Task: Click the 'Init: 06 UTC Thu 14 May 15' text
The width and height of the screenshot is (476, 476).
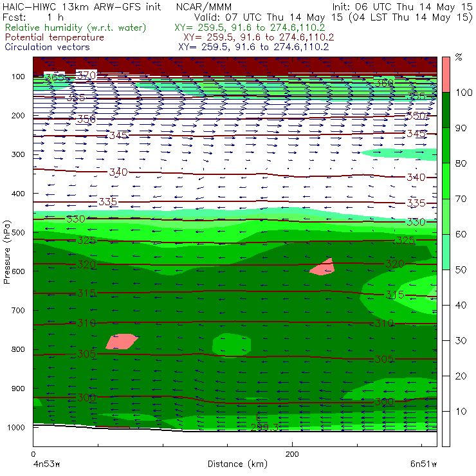Action: (402, 6)
